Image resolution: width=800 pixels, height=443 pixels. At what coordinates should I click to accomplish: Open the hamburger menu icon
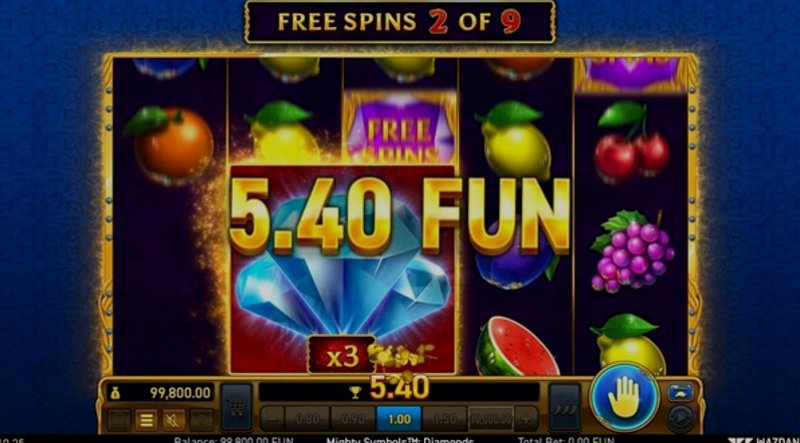point(146,420)
